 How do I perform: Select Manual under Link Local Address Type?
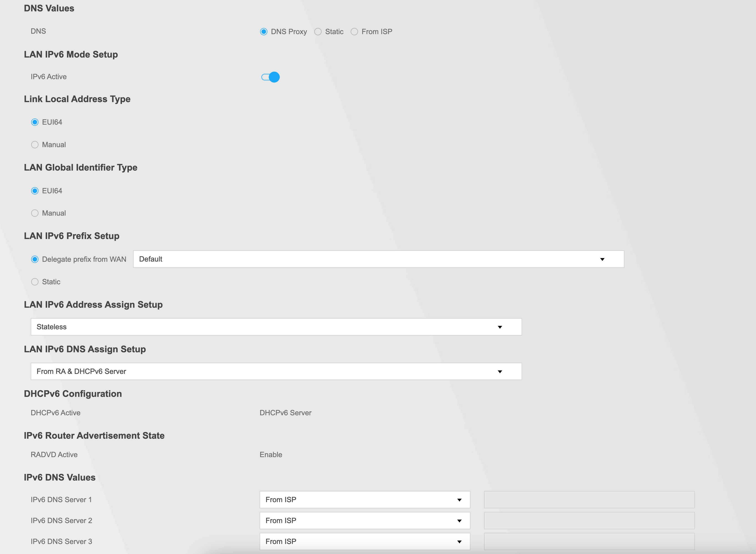pyautogui.click(x=35, y=145)
